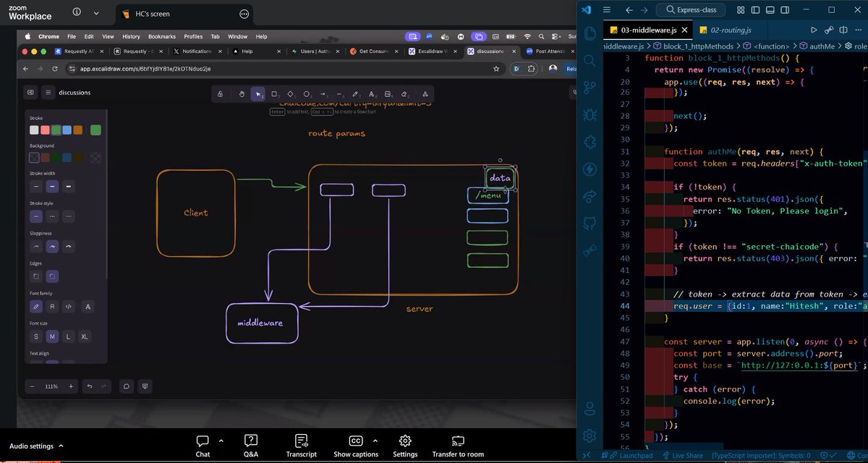Select the Arrow tool in Excalidraw
Viewport: 868px width, 463px height.
(x=323, y=94)
